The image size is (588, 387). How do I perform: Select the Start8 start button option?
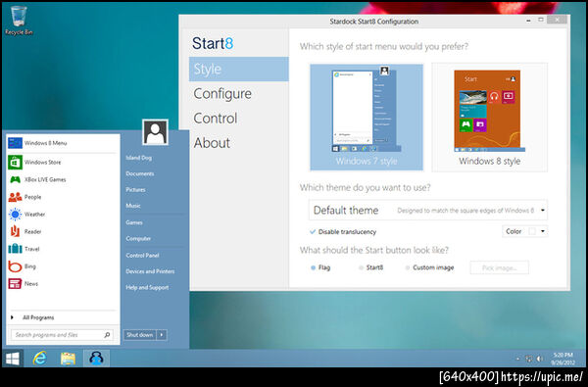(361, 267)
